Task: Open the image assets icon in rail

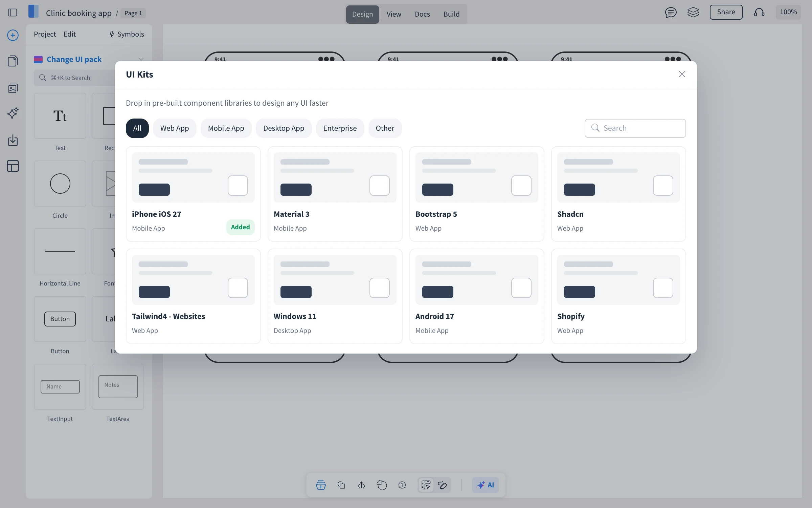Action: (13, 88)
